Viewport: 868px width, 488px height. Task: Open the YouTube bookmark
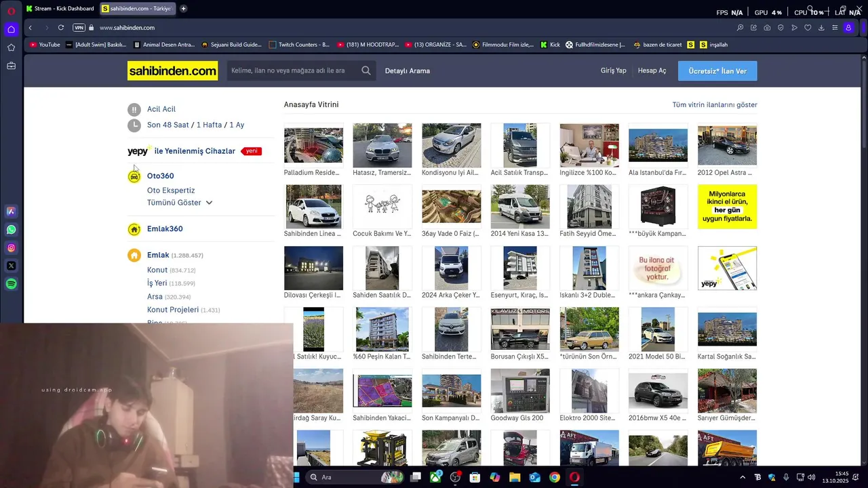45,45
